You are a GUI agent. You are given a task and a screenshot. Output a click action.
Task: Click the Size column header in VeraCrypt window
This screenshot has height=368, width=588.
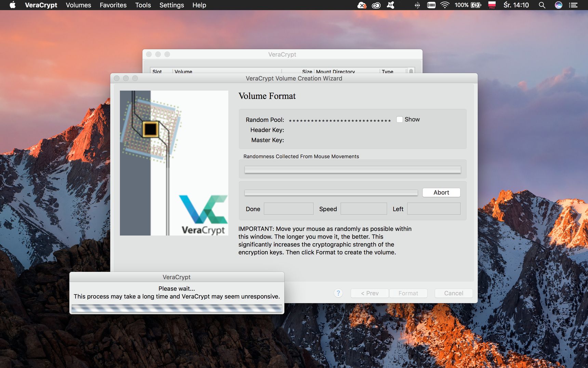(x=307, y=71)
